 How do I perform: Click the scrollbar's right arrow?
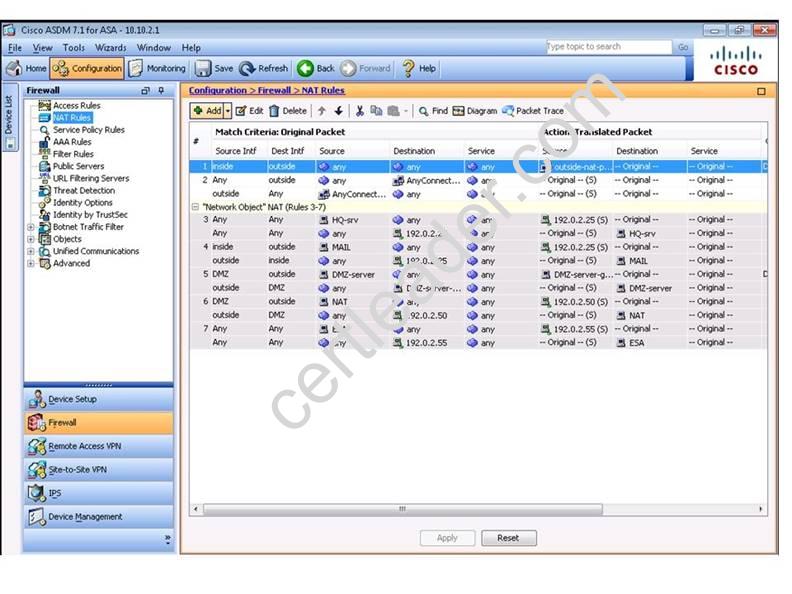click(761, 509)
